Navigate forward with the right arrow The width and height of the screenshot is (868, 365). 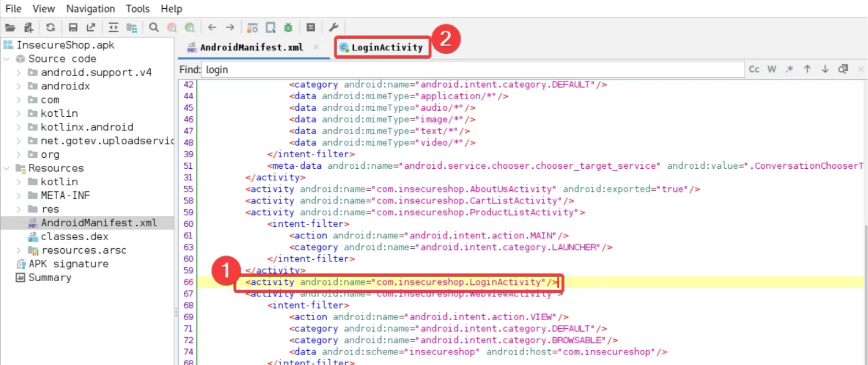tap(230, 27)
